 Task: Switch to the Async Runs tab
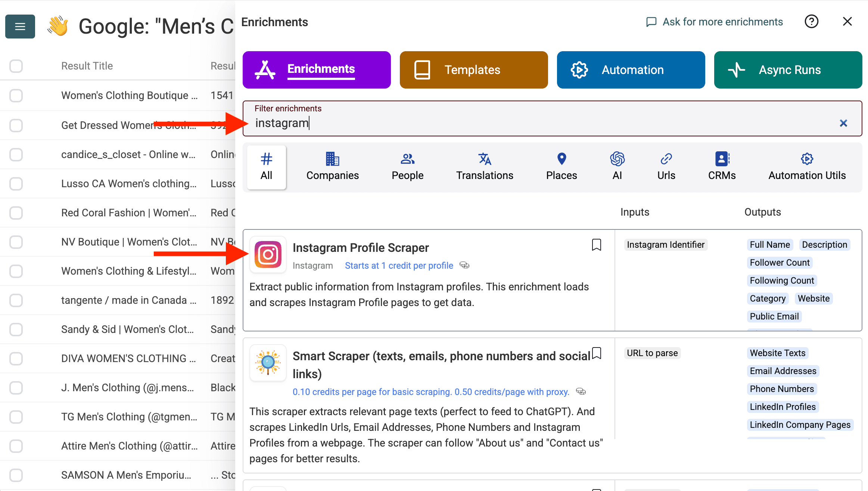coord(788,70)
